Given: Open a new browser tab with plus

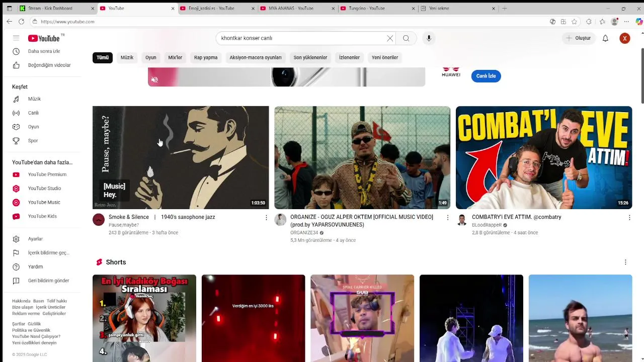Looking at the screenshot, I should tap(505, 8).
